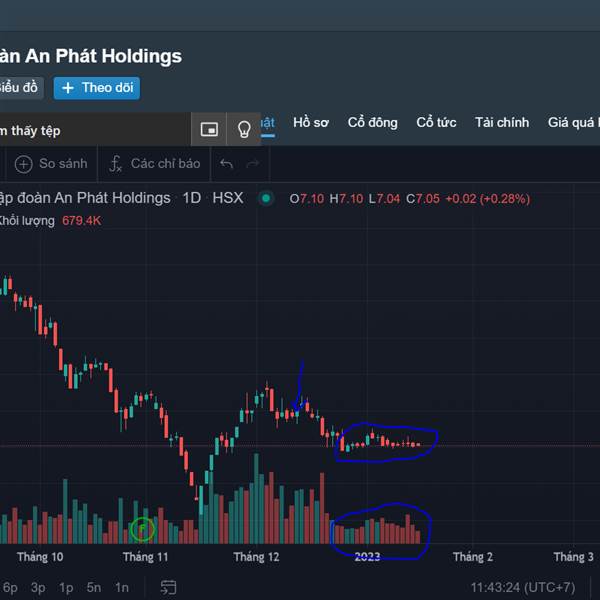Click the L7.04 low price value
This screenshot has width=600, height=600.
coord(384,199)
